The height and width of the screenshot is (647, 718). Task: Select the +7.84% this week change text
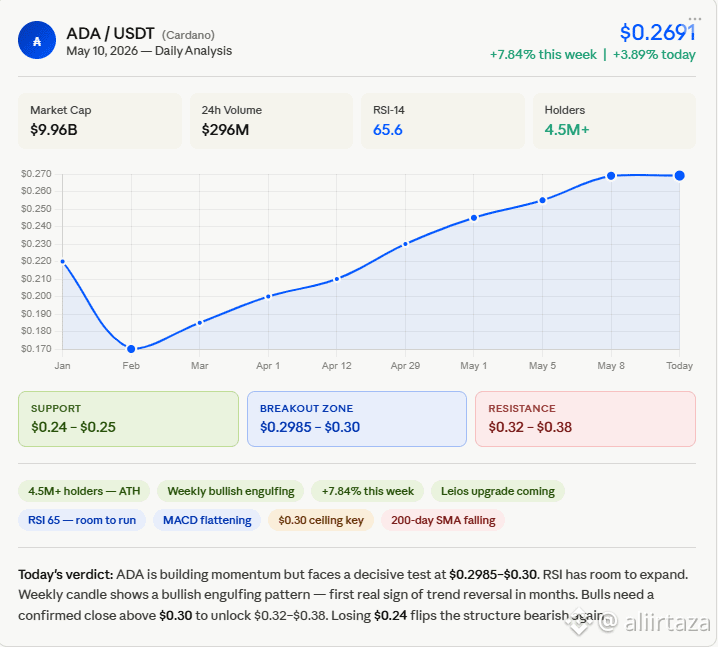click(543, 54)
